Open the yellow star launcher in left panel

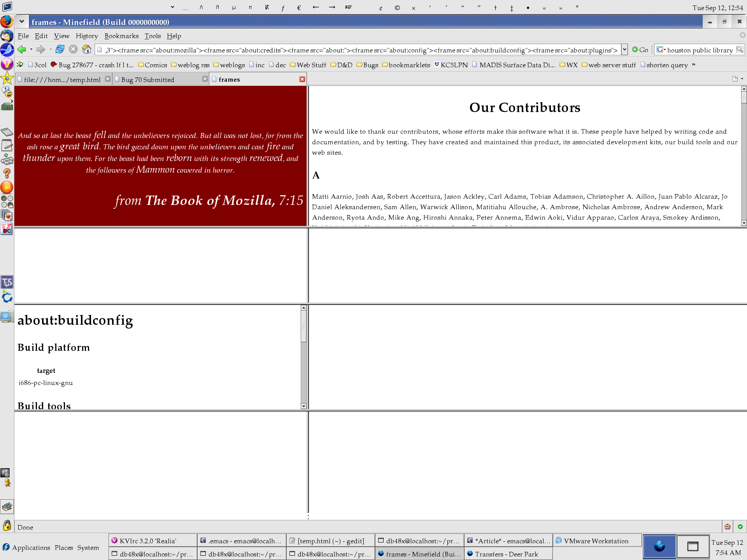click(x=7, y=78)
